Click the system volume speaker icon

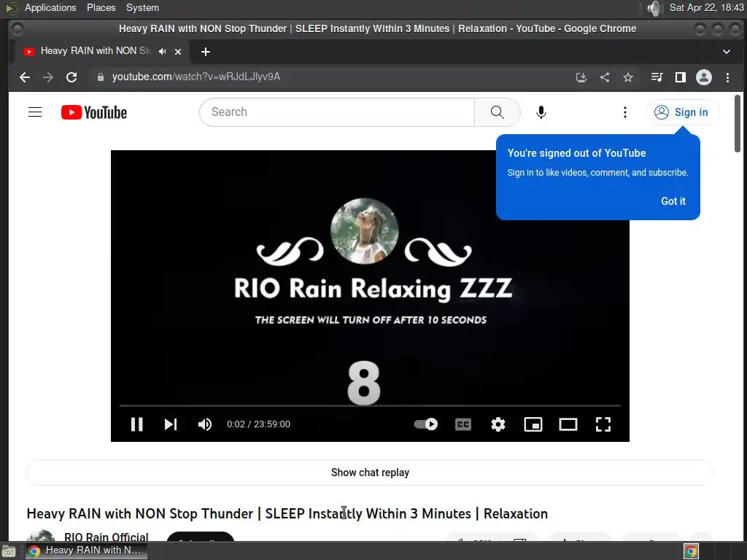pos(654,8)
